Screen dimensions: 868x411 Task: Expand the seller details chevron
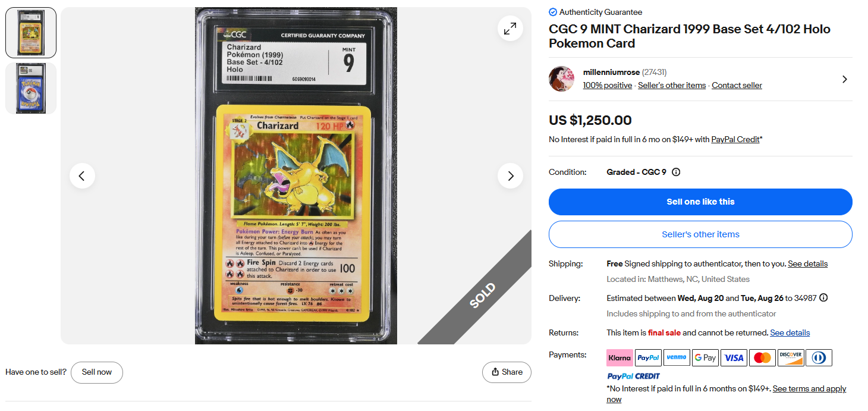[845, 79]
